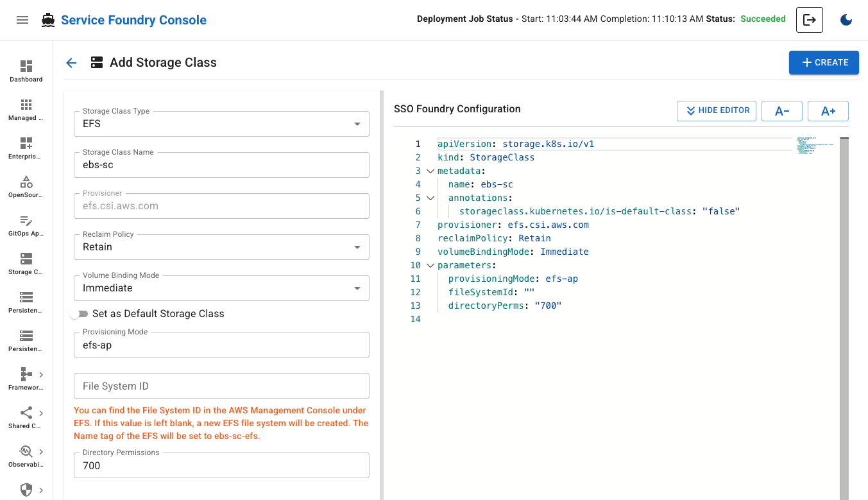Open the Volume Binding Mode dropdown
This screenshot has height=500, width=868.
pyautogui.click(x=221, y=288)
